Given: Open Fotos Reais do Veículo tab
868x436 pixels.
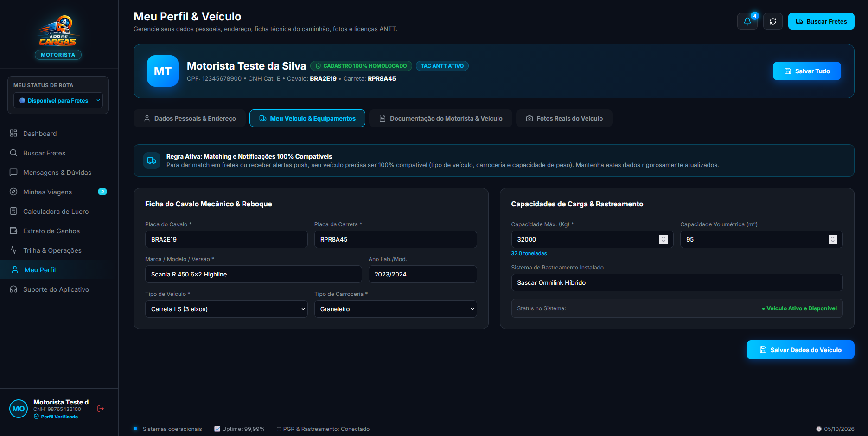Looking at the screenshot, I should [x=564, y=118].
